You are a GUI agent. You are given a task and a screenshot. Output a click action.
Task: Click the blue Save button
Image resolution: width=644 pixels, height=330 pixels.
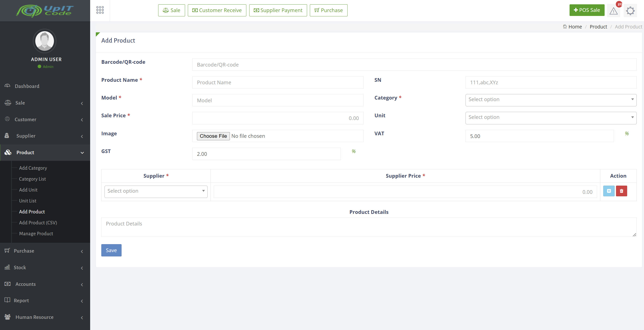tap(111, 250)
